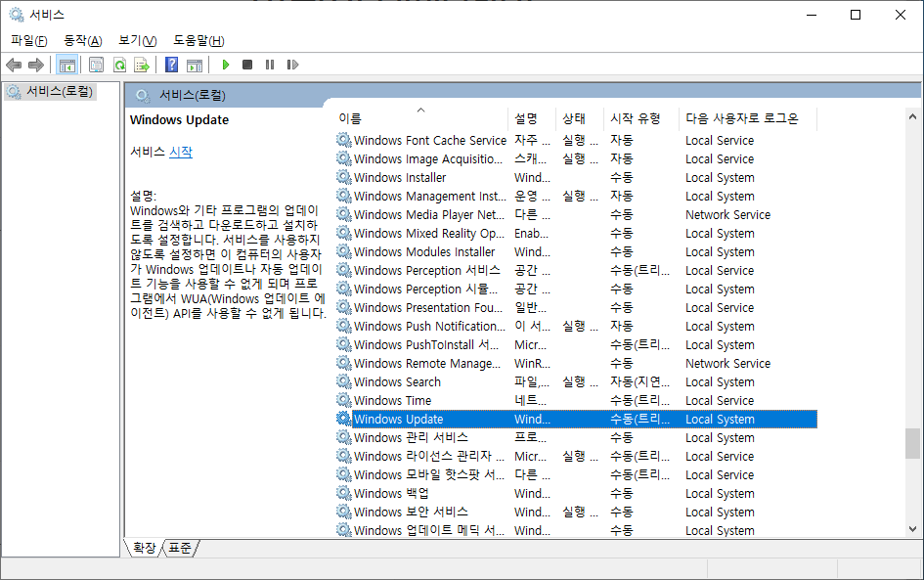The image size is (924, 580).
Task: Select the Windows 보안 서비스 row
Action: click(x=576, y=512)
